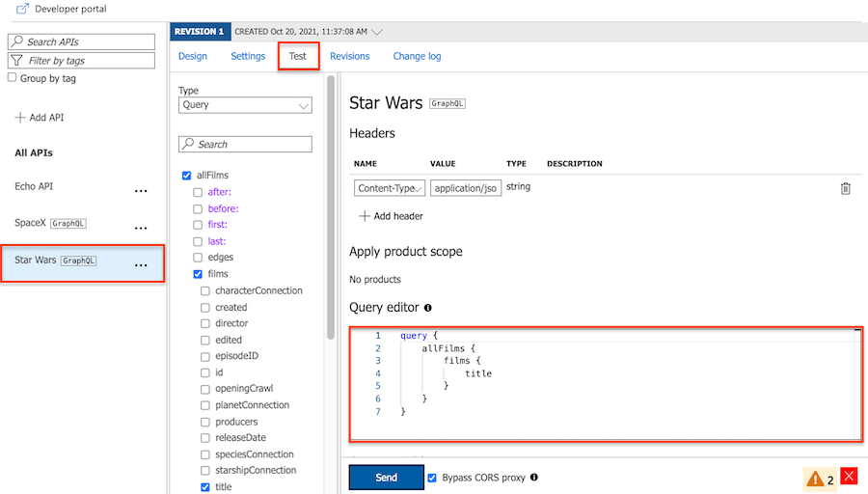Check the characterConnection checkbox
868x494 pixels.
(205, 290)
